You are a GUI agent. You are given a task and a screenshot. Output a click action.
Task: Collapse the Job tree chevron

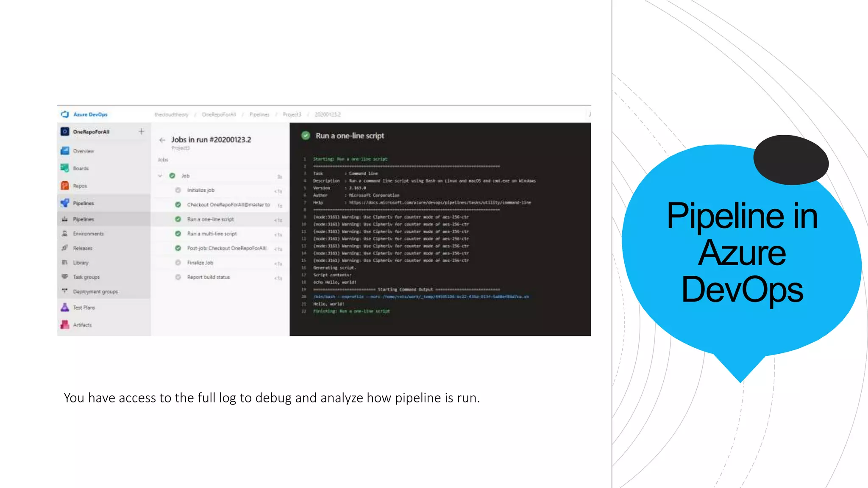coord(160,175)
